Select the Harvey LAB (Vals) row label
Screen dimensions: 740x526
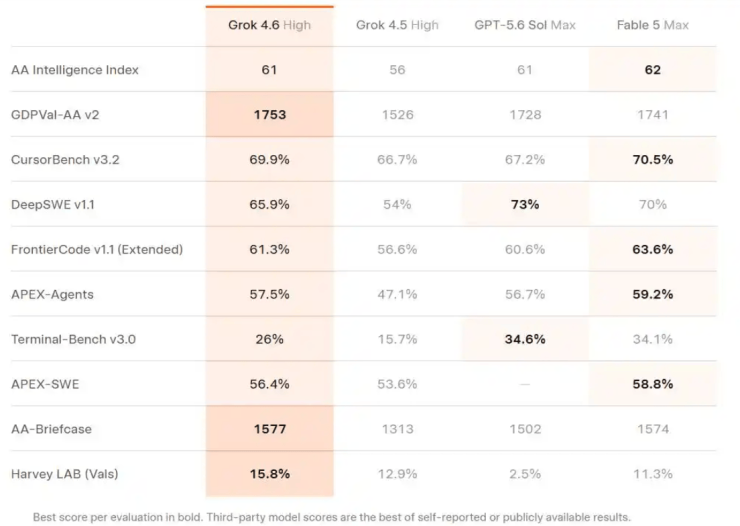click(x=65, y=474)
